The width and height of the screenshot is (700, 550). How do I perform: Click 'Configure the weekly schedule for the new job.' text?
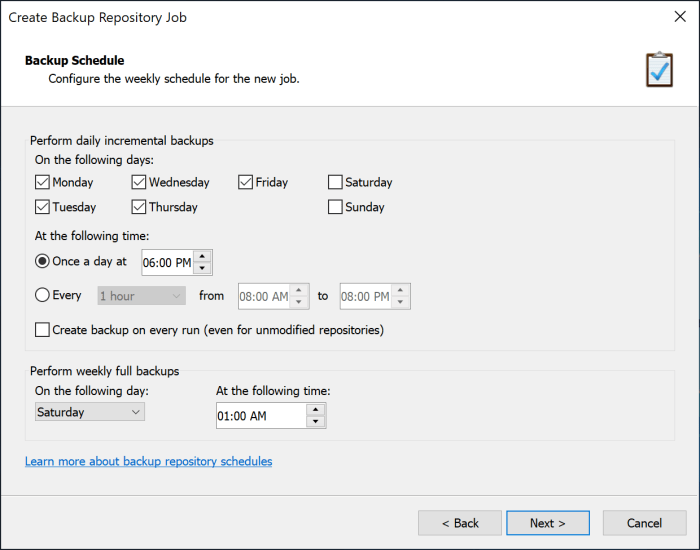pos(174,79)
